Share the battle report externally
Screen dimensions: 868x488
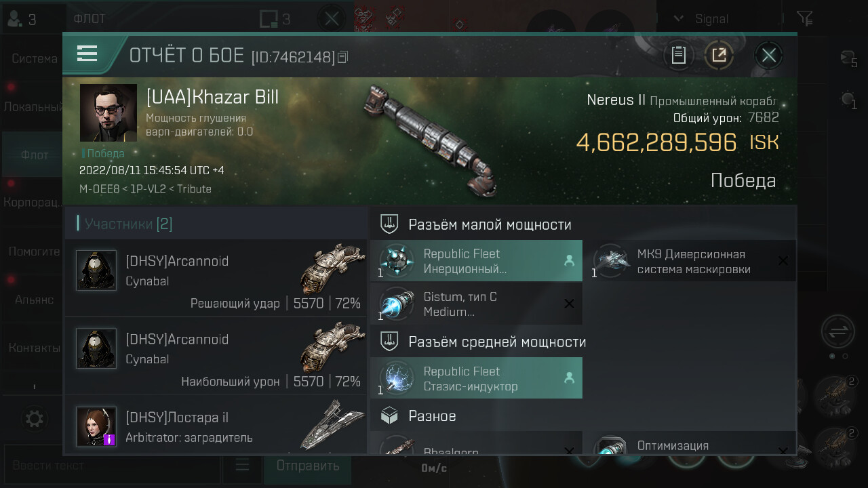pos(719,55)
